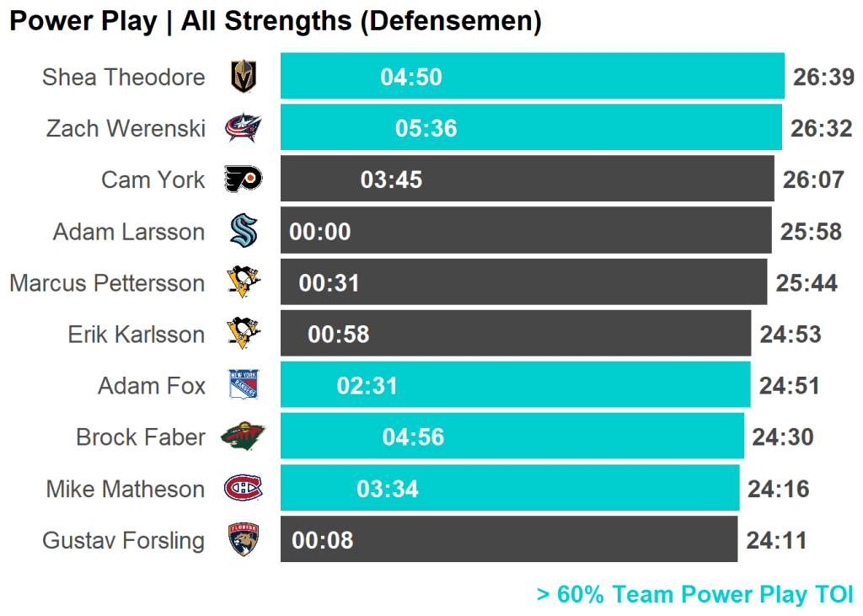Click the Zach Werenski player name
The width and height of the screenshot is (863, 616).
pyautogui.click(x=126, y=128)
